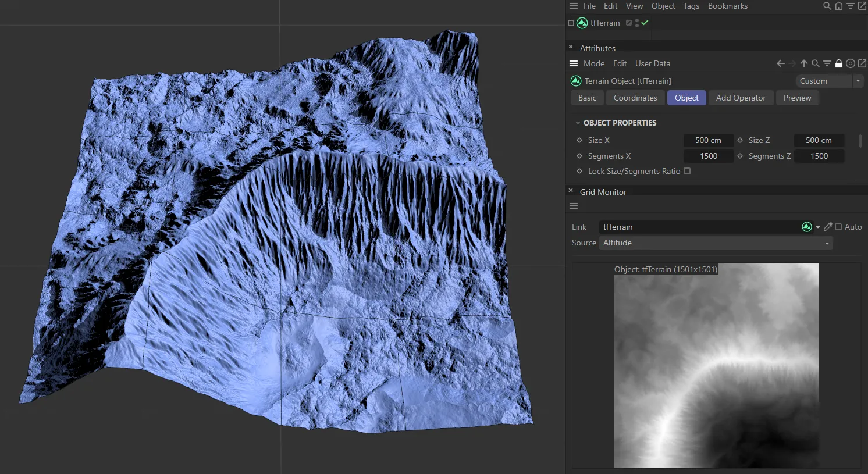The image size is (868, 474).
Task: Navigate back with the left arrow icon
Action: [x=781, y=63]
